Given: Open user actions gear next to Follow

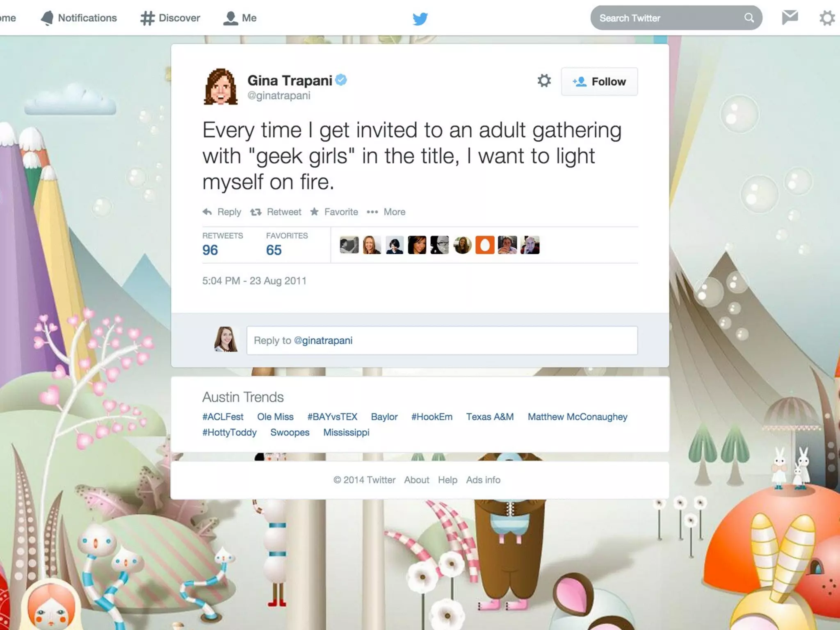Looking at the screenshot, I should pos(544,81).
